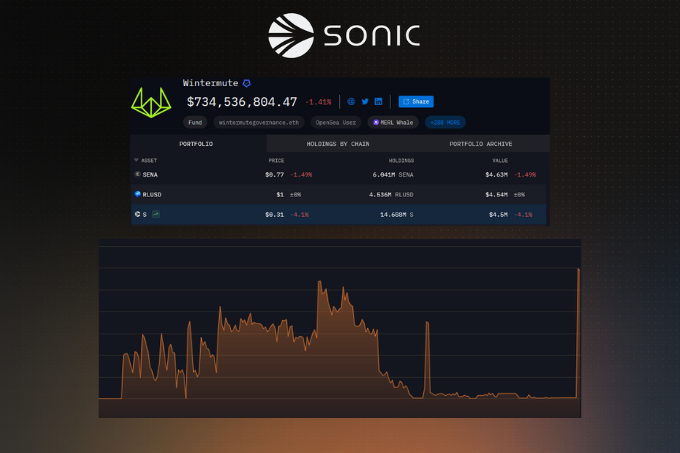680x453 pixels.
Task: Click the -1.41% portfolio change
Action: pyautogui.click(x=318, y=102)
